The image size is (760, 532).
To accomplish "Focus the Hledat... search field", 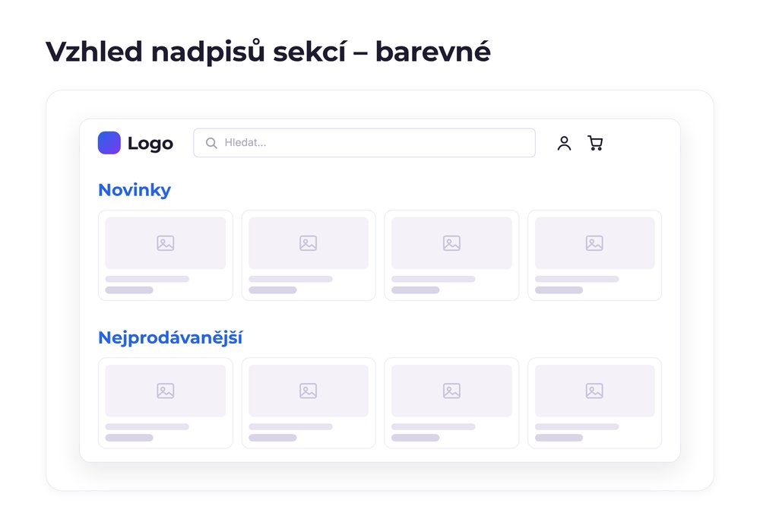I will [365, 143].
